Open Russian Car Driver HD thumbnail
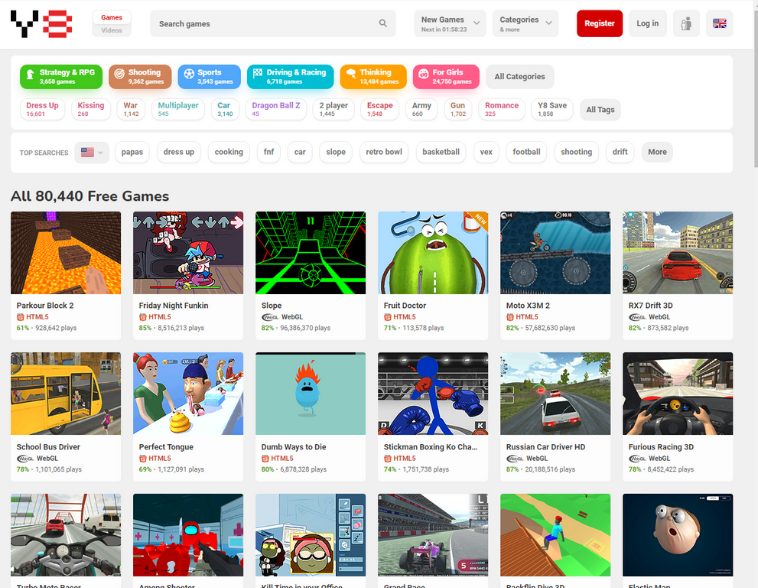Viewport: 758px width, 588px height. (555, 394)
